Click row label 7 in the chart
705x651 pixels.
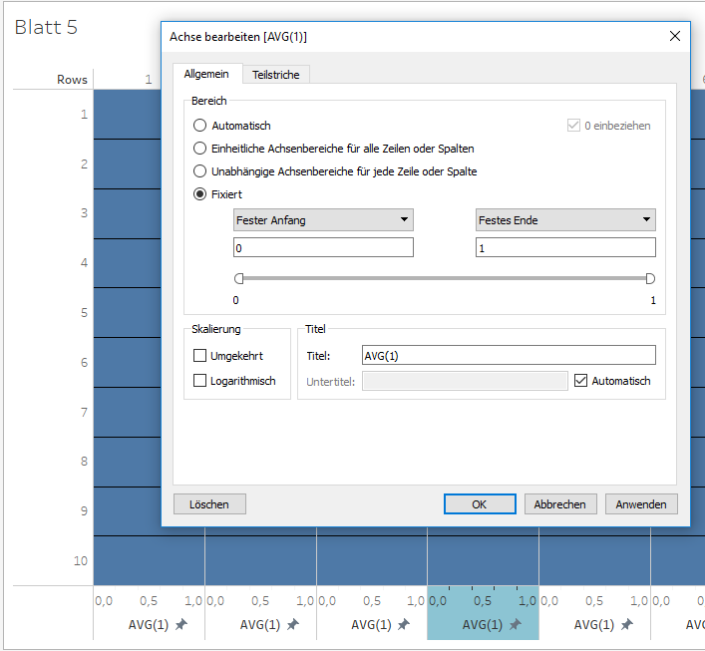(84, 412)
